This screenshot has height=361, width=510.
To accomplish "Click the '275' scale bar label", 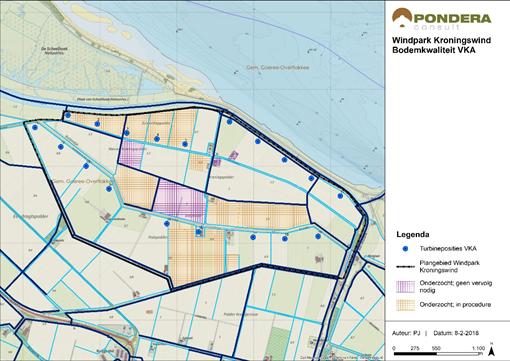I will click(x=415, y=348).
